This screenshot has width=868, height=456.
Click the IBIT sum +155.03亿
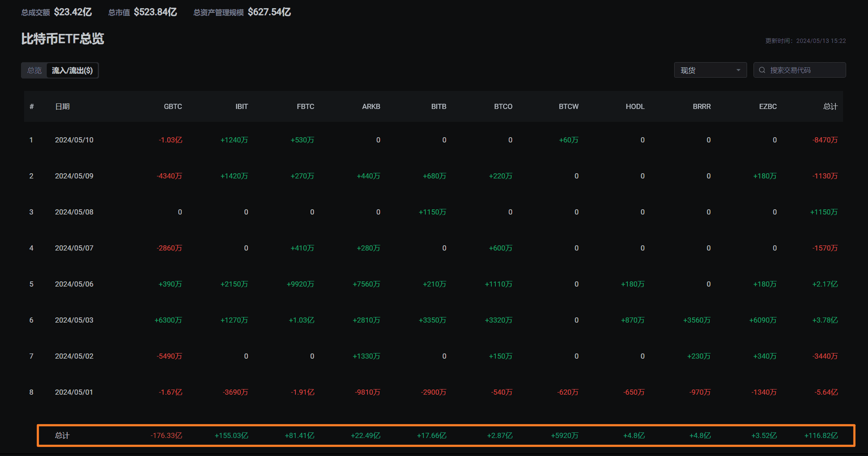[x=232, y=435]
